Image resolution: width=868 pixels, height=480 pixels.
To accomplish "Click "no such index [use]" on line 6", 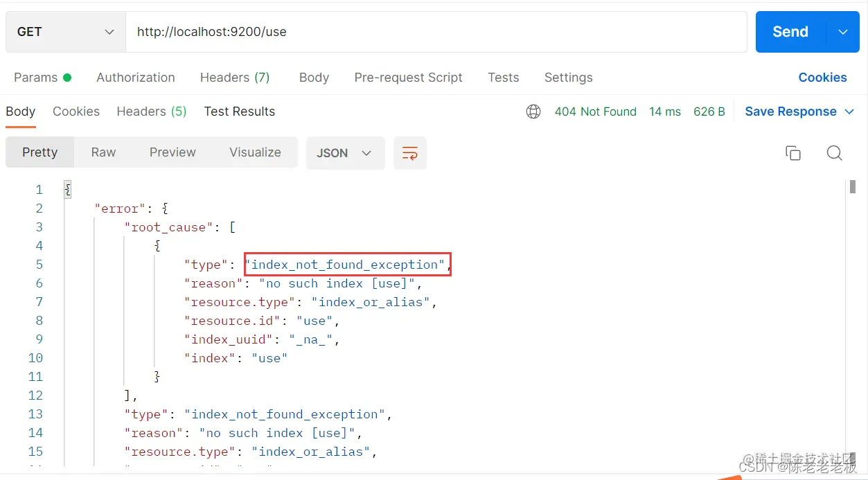I will pyautogui.click(x=337, y=283).
